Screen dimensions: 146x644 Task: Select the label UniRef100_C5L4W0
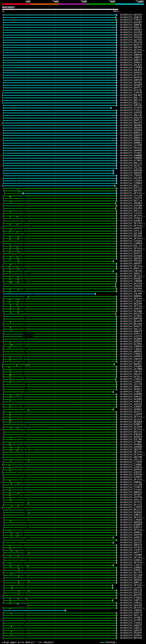[131, 294]
